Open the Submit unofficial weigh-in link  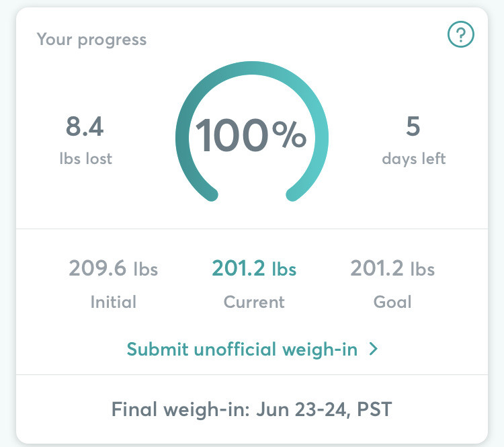(x=243, y=349)
